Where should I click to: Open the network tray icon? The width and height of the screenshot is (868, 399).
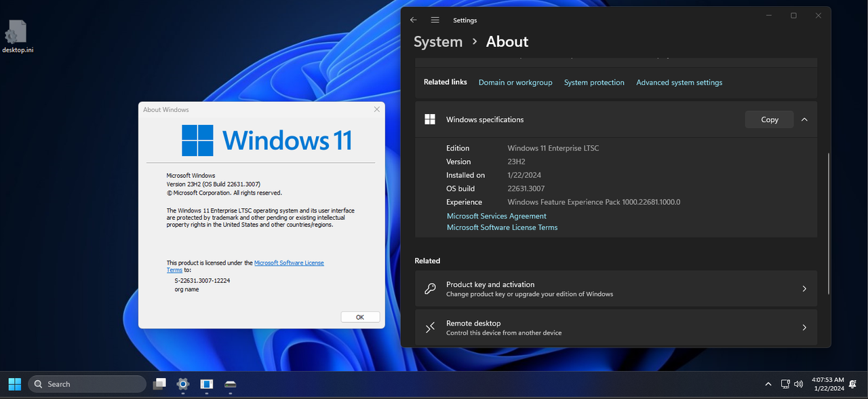tap(785, 384)
